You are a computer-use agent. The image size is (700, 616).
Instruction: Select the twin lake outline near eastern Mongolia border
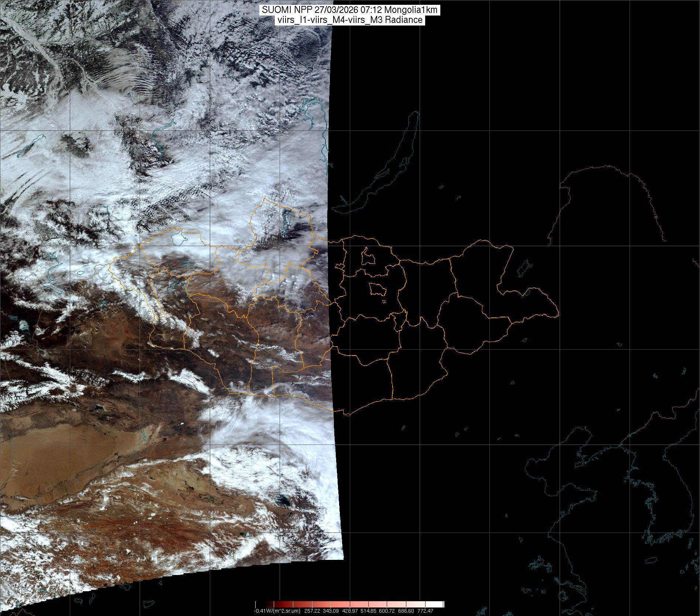(523, 269)
